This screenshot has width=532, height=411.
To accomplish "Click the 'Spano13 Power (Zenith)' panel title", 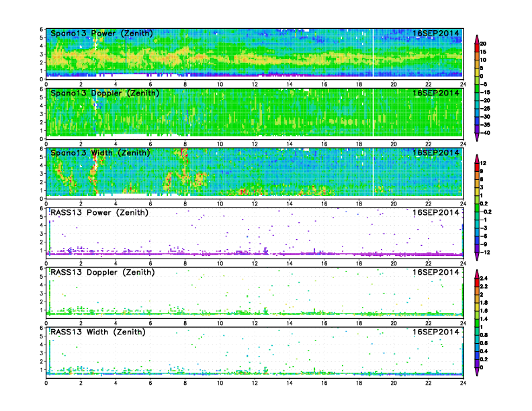I will pyautogui.click(x=101, y=33).
